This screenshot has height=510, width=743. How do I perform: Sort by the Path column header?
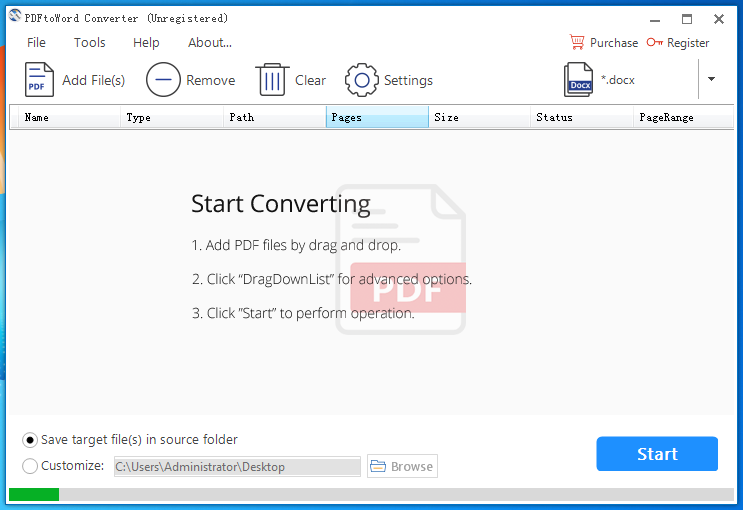[x=275, y=117]
